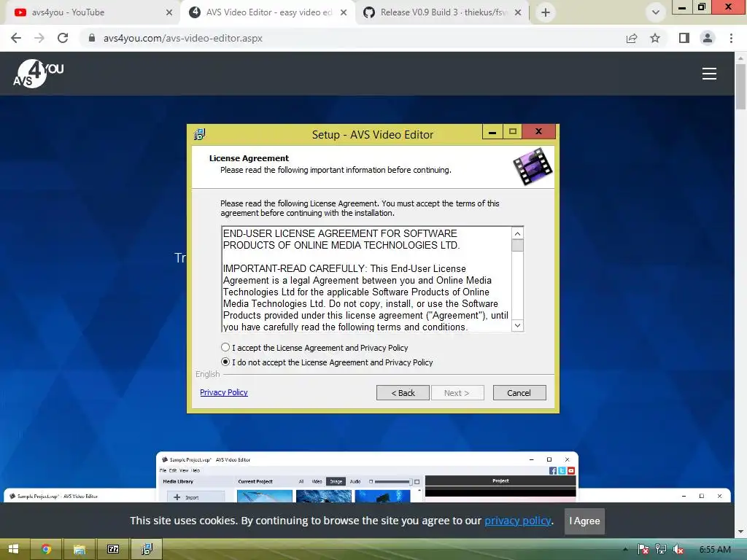Open File Explorer from the taskbar
The height and width of the screenshot is (560, 747).
pyautogui.click(x=79, y=549)
